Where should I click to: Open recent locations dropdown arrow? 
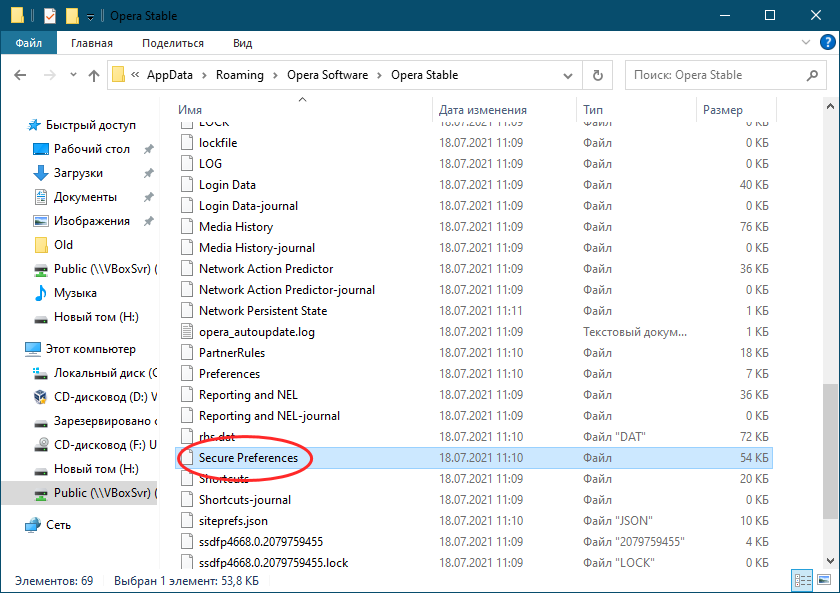pyautogui.click(x=73, y=75)
